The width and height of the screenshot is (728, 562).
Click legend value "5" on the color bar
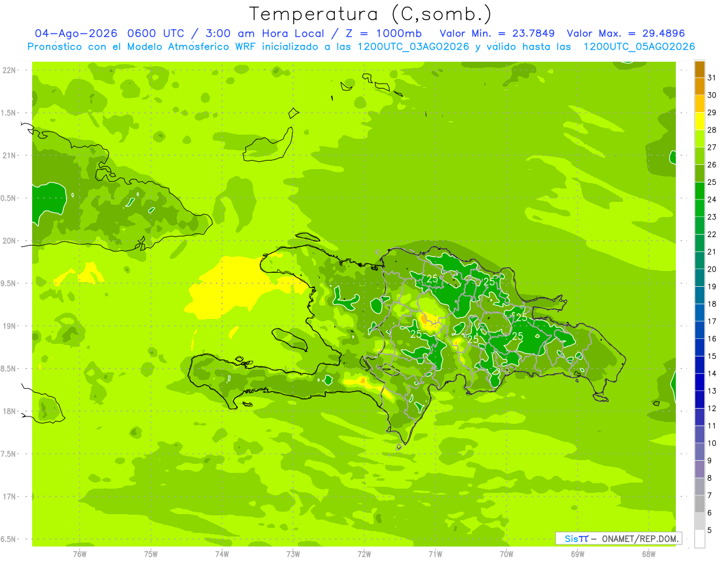pyautogui.click(x=710, y=530)
